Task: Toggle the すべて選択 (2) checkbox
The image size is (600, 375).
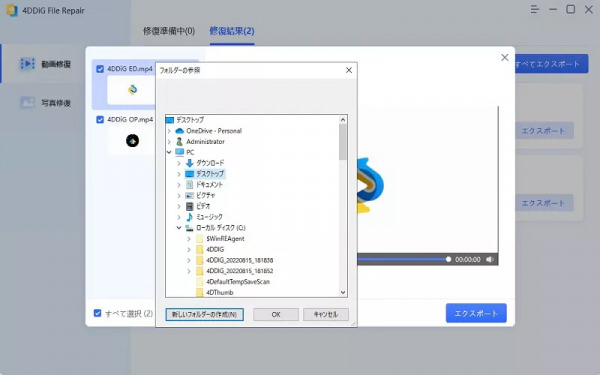Action: tap(98, 313)
